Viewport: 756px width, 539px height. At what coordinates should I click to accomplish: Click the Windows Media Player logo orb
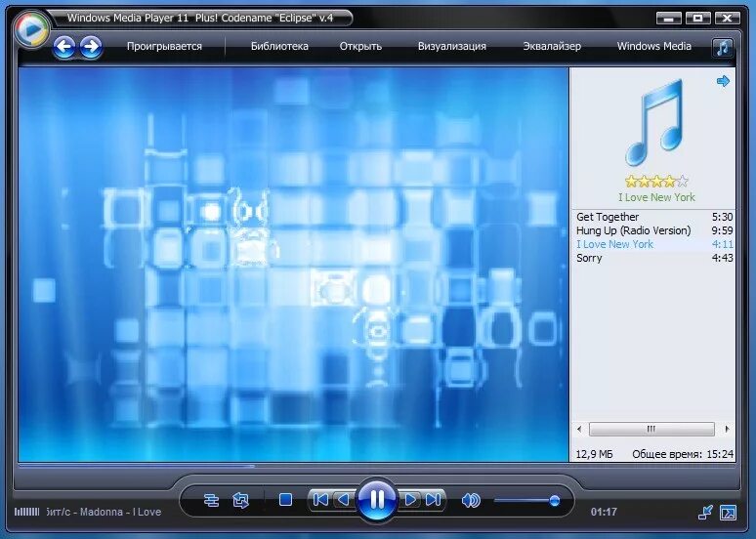pyautogui.click(x=32, y=29)
